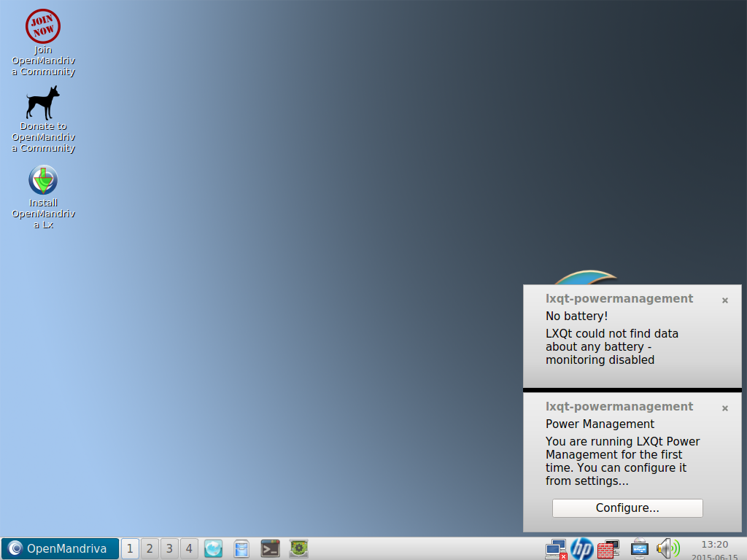Switch to virtual desktop 2
The image size is (747, 560).
[150, 548]
